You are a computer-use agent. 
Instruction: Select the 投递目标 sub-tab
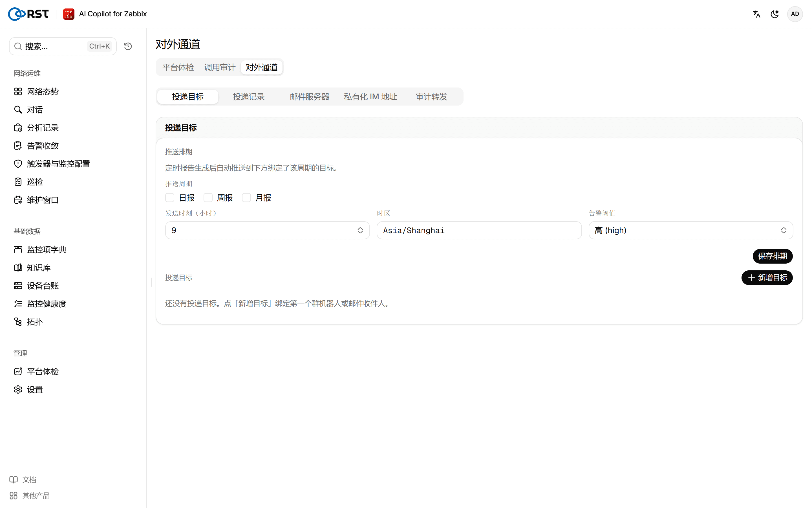pyautogui.click(x=187, y=97)
